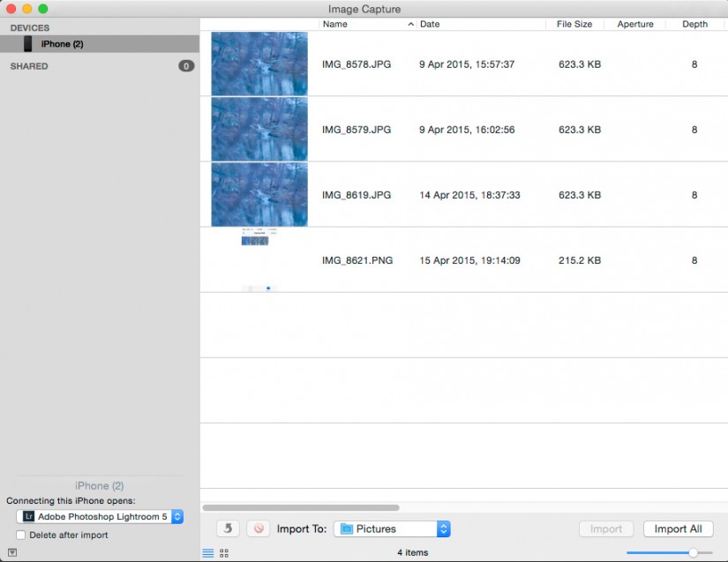Viewport: 728px width, 562px height.
Task: Click the SHARED badge showing 0
Action: pyautogui.click(x=186, y=65)
